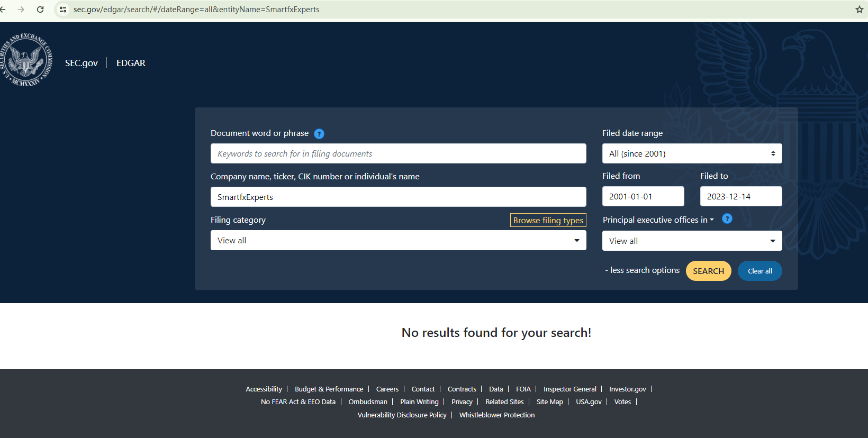Click the company name field containing SmartfxExperts
This screenshot has height=438, width=868.
point(398,197)
